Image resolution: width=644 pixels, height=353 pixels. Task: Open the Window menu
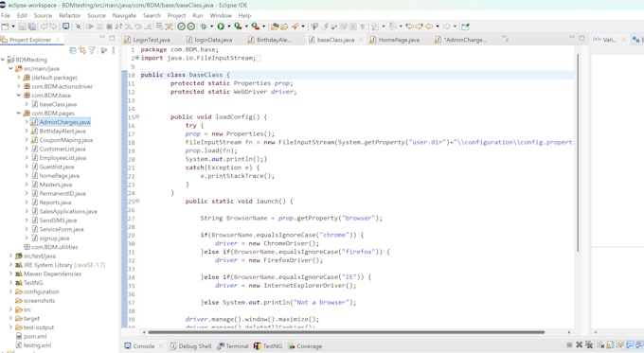221,15
